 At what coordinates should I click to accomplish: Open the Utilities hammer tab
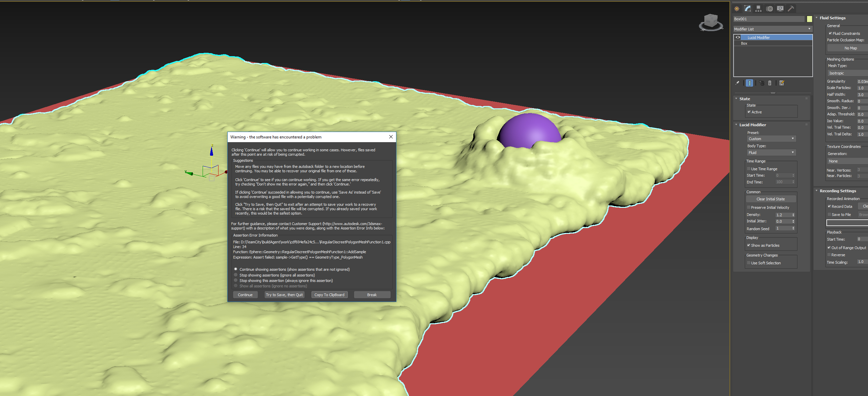pyautogui.click(x=791, y=9)
